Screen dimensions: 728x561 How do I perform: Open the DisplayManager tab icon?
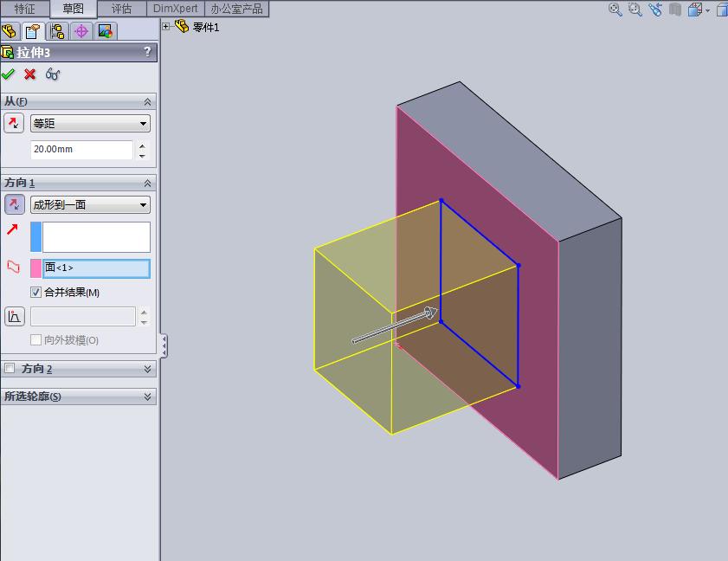pos(106,31)
